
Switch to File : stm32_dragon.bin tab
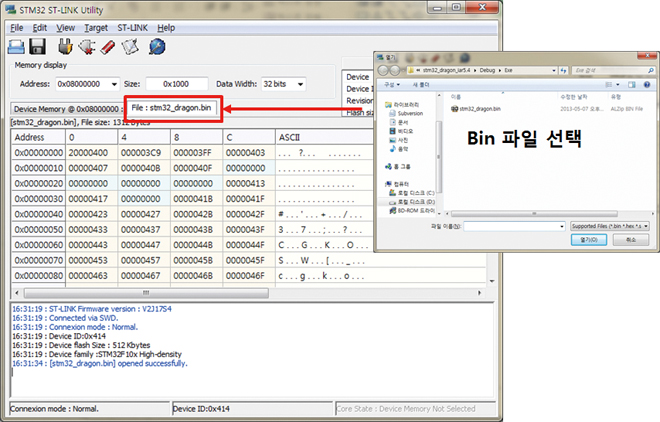(x=171, y=108)
